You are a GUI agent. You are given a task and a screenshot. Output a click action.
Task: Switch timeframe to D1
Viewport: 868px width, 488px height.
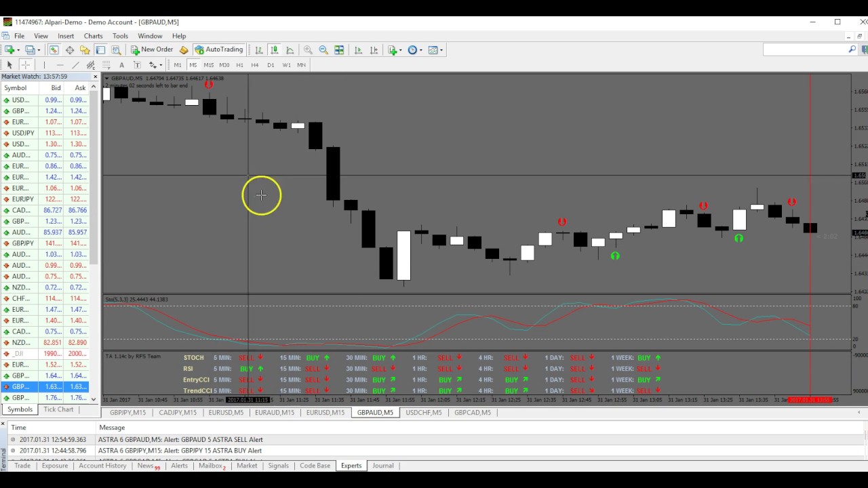[x=271, y=65]
